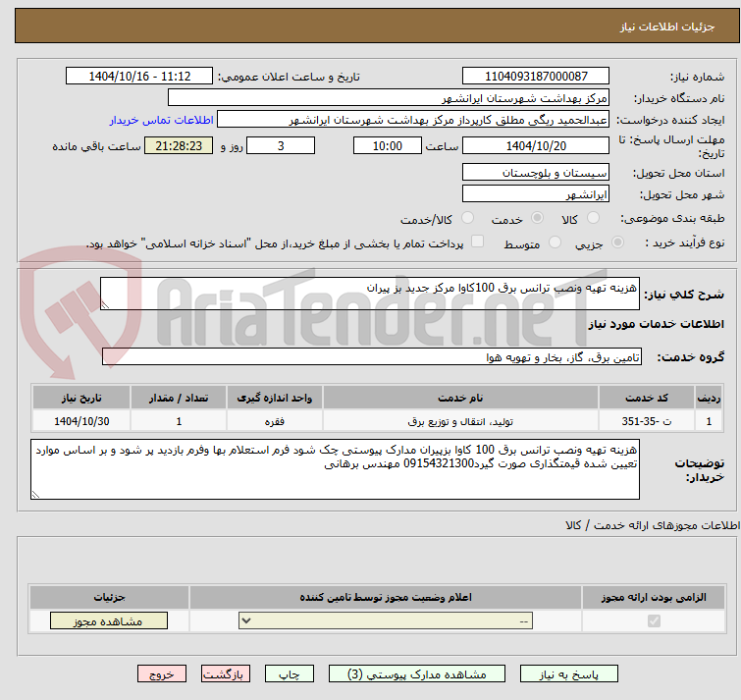Screen dimensions: 741x700
Task: Open مشاهده مدارک پیوستی (3) button
Action: (x=417, y=674)
